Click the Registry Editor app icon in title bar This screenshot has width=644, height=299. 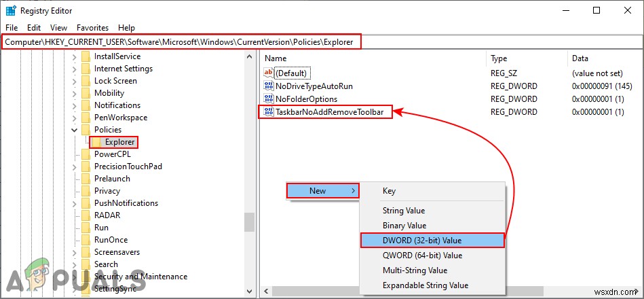(x=10, y=11)
